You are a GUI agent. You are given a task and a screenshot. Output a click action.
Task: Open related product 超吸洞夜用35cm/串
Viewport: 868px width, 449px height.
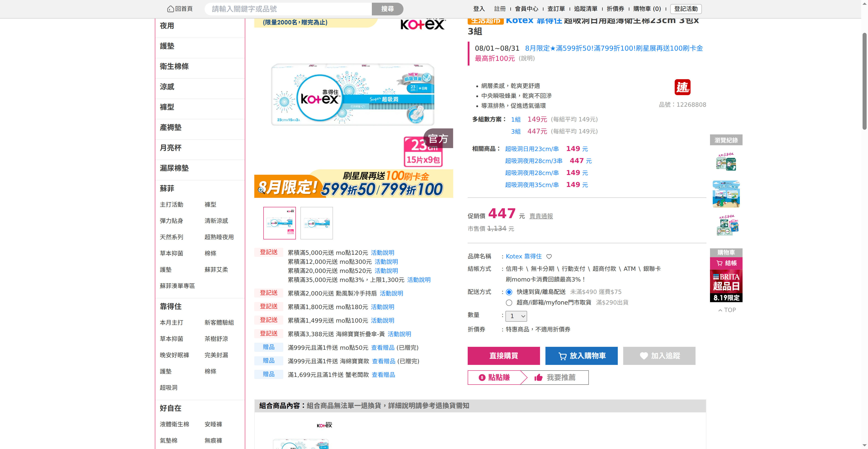click(532, 185)
